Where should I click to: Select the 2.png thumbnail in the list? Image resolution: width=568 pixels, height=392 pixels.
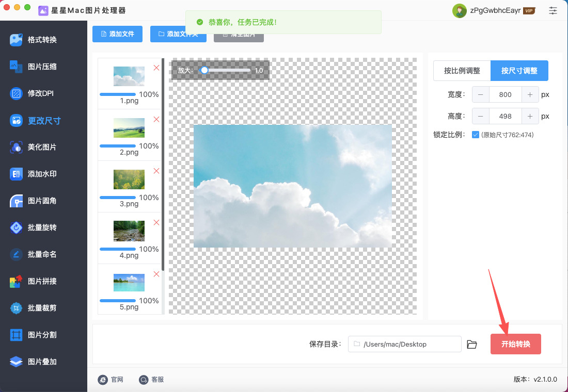129,128
